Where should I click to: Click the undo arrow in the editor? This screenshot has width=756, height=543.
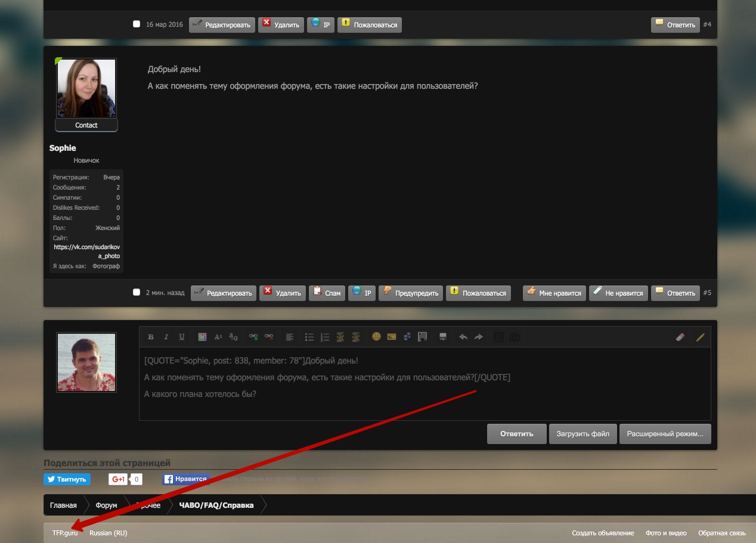[463, 337]
